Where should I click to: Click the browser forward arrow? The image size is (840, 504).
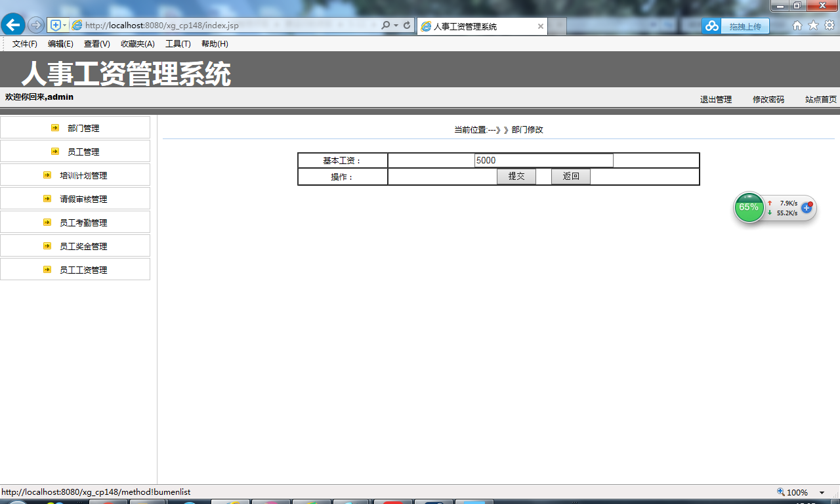tap(36, 25)
